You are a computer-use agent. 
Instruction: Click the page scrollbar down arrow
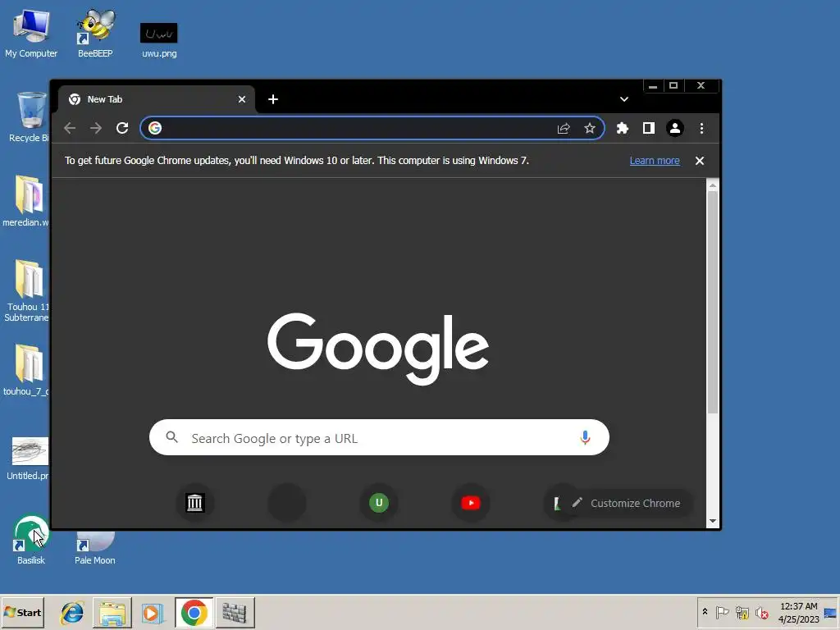(x=713, y=521)
